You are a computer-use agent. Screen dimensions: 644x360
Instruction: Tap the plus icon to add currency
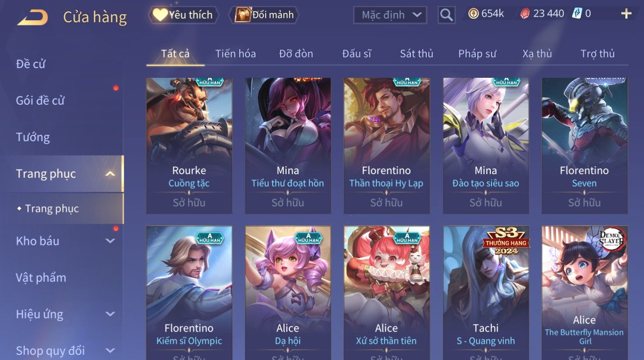coord(626,14)
